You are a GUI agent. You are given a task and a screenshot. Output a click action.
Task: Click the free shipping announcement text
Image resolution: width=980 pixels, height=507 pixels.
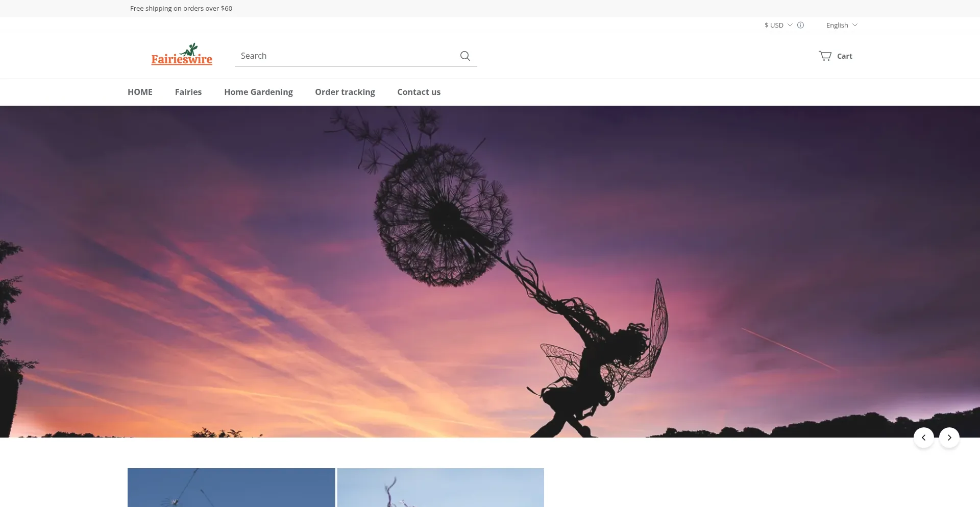click(181, 8)
